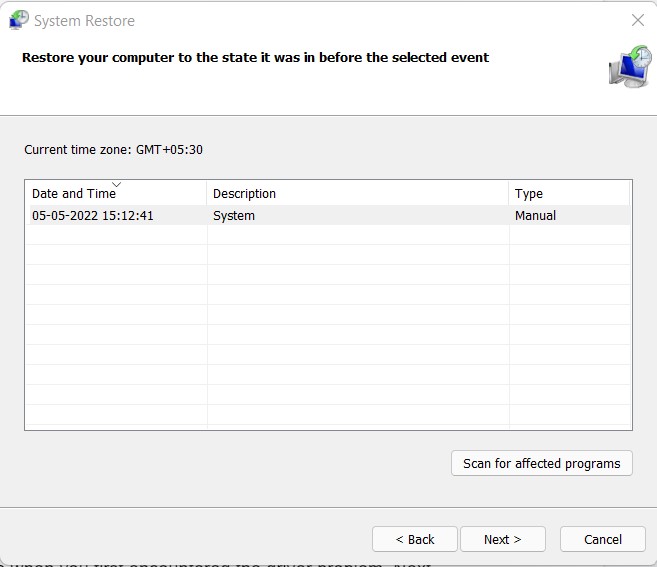Close the System Restore window
The width and height of the screenshot is (657, 567).
pos(637,20)
